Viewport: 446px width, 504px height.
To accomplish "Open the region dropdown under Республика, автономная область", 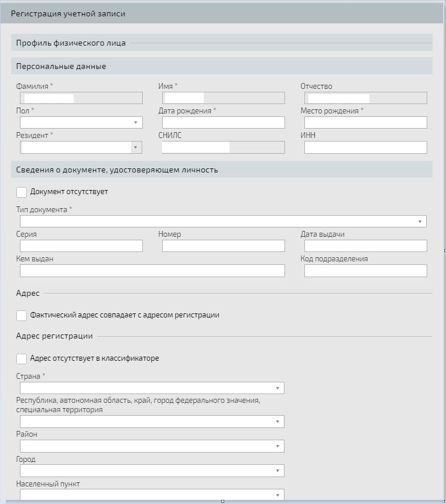I will click(152, 422).
